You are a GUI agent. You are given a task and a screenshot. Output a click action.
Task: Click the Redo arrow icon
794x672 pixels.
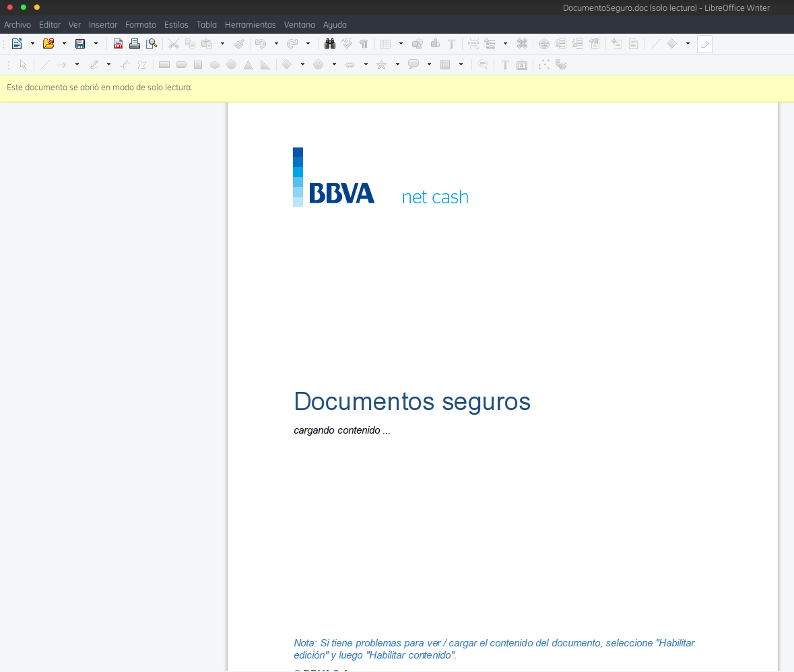(292, 44)
